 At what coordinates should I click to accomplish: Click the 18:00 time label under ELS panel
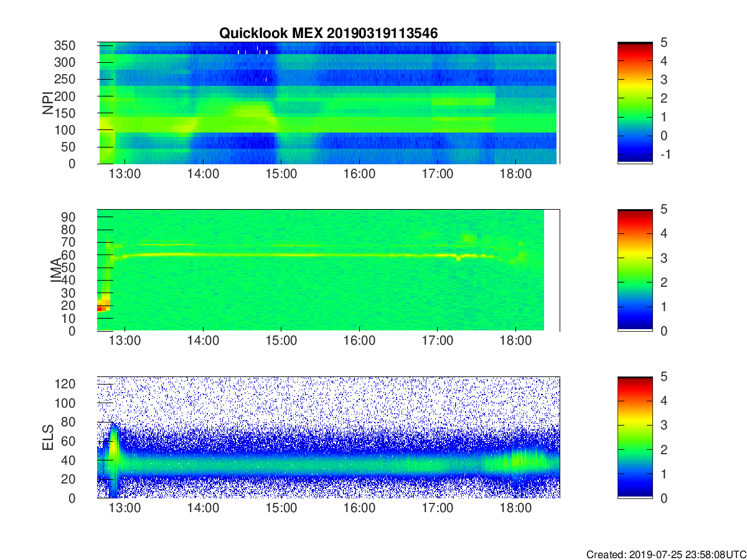515,509
